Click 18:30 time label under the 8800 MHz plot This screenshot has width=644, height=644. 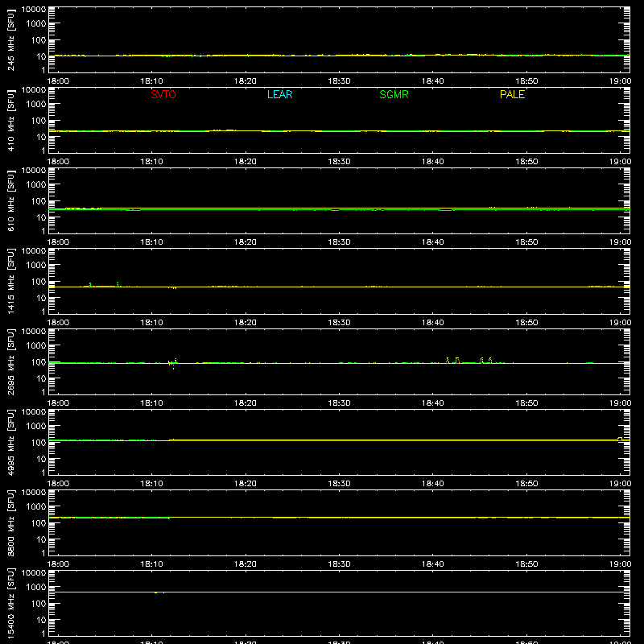click(x=339, y=564)
